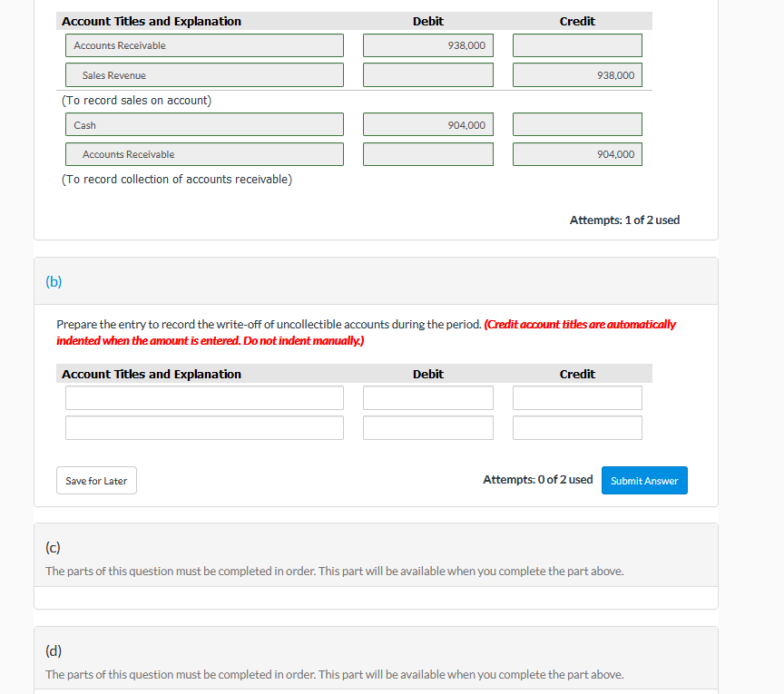Click the Submit Answer button
The width and height of the screenshot is (784, 694).
pos(644,480)
